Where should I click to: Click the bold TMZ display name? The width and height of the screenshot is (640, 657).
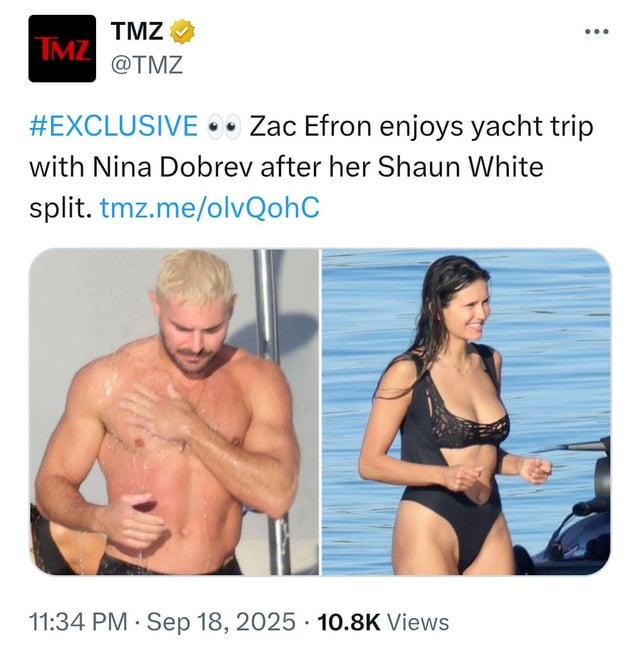coord(137,31)
